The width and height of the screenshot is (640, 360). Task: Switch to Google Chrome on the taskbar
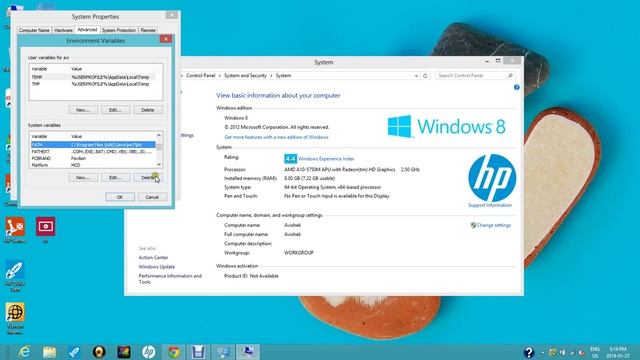(173, 351)
